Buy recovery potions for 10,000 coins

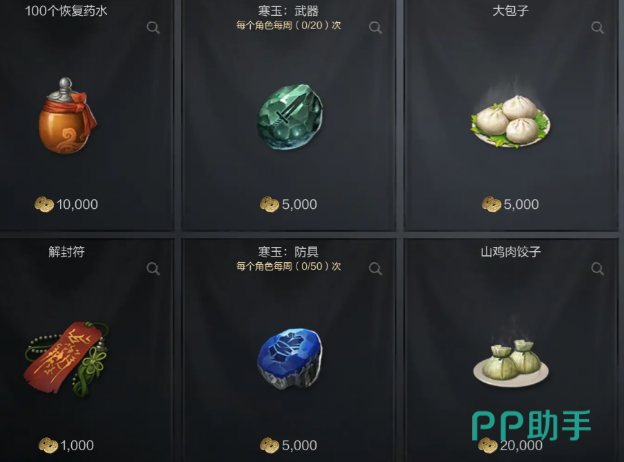(x=66, y=205)
